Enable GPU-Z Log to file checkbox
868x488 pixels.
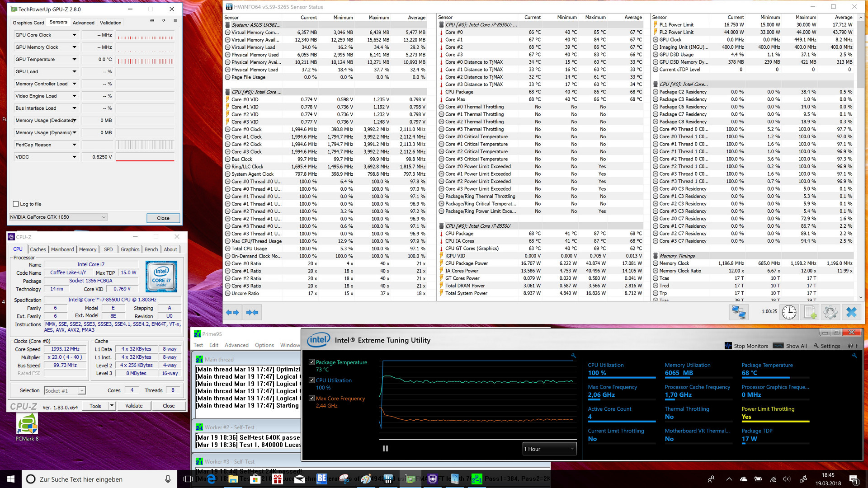[16, 204]
